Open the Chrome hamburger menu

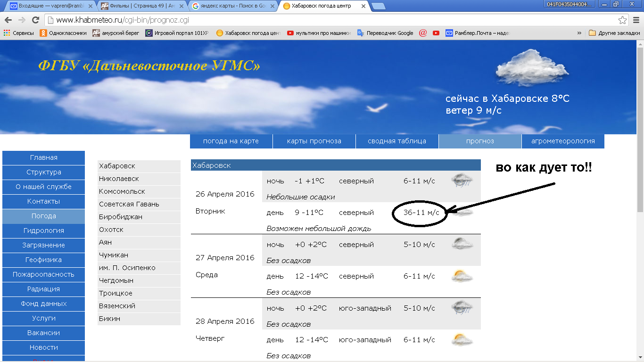636,20
